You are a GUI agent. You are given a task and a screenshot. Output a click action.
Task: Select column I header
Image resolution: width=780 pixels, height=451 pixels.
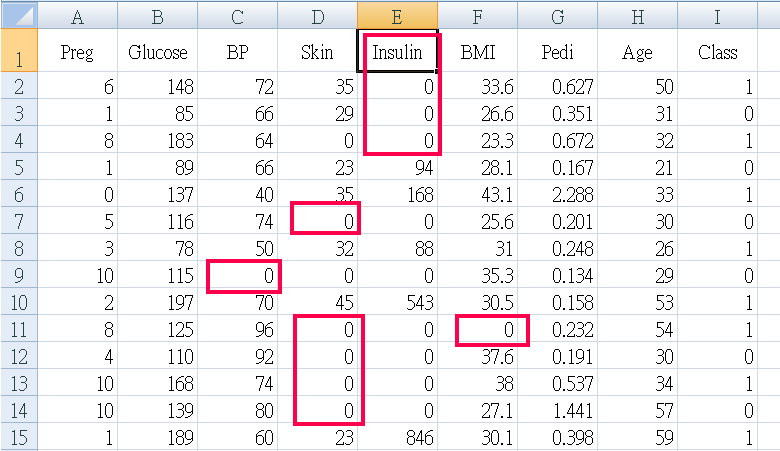pos(717,16)
